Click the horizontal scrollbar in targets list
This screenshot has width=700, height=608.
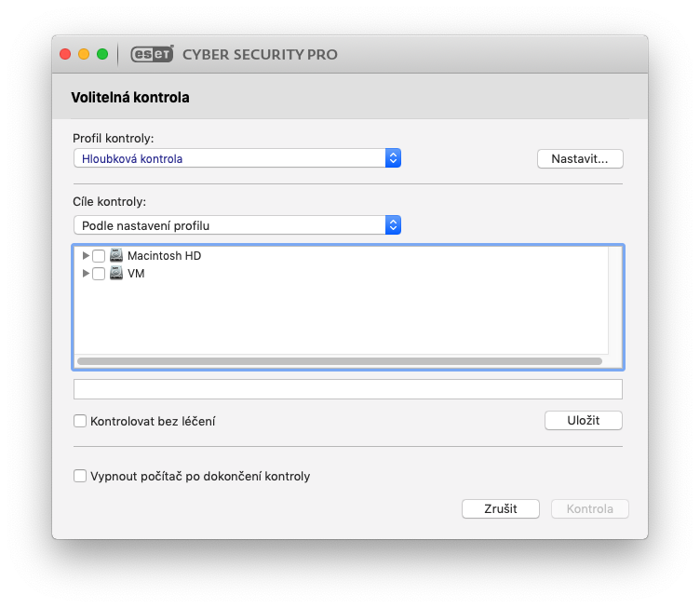pos(339,360)
